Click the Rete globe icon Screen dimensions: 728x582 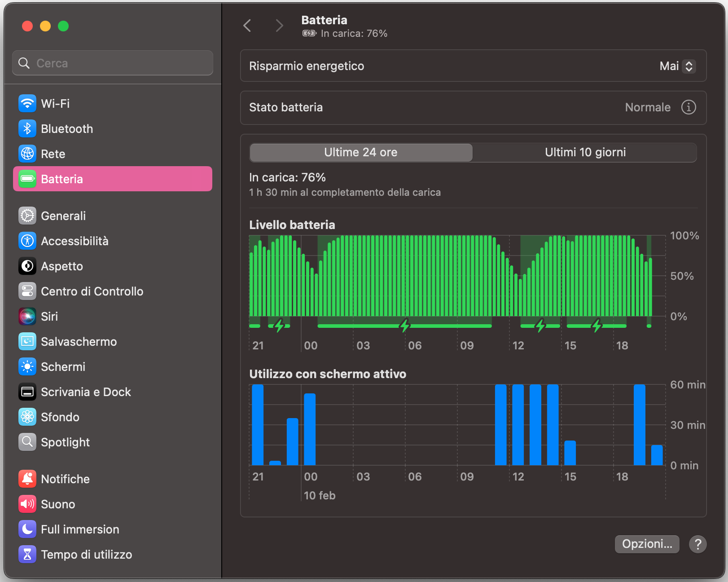click(27, 154)
